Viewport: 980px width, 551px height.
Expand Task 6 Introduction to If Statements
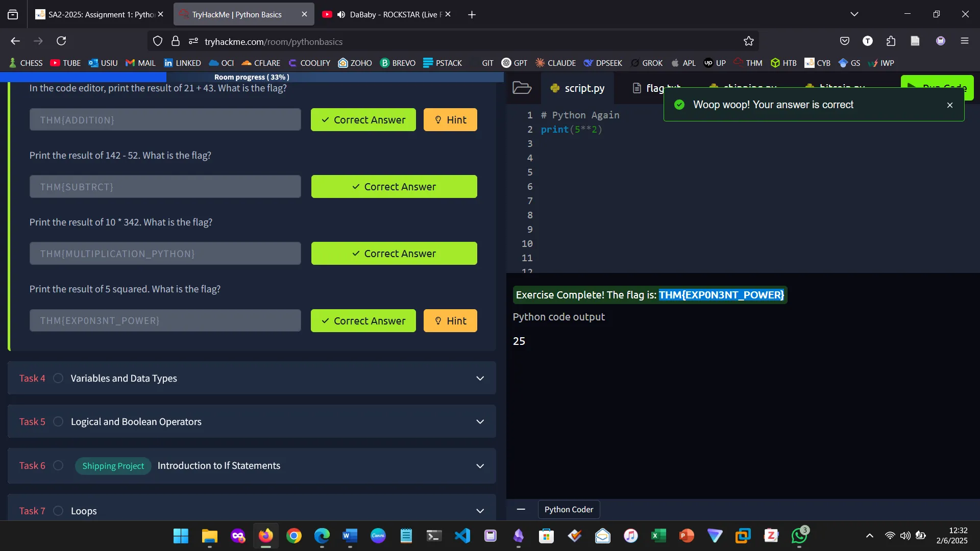click(480, 466)
